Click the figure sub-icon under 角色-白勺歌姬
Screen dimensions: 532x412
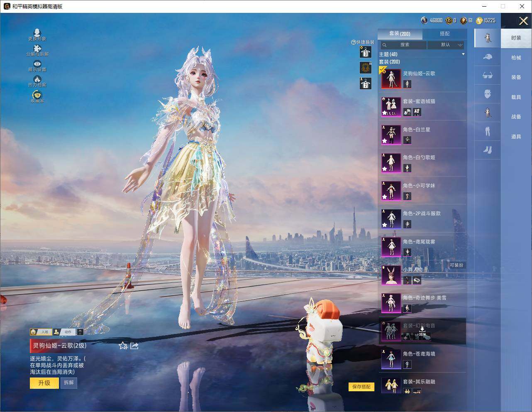(407, 168)
